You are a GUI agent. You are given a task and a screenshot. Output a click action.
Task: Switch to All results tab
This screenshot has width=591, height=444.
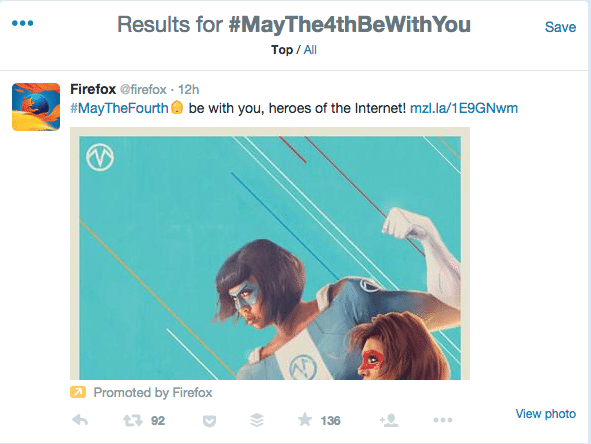(x=310, y=50)
